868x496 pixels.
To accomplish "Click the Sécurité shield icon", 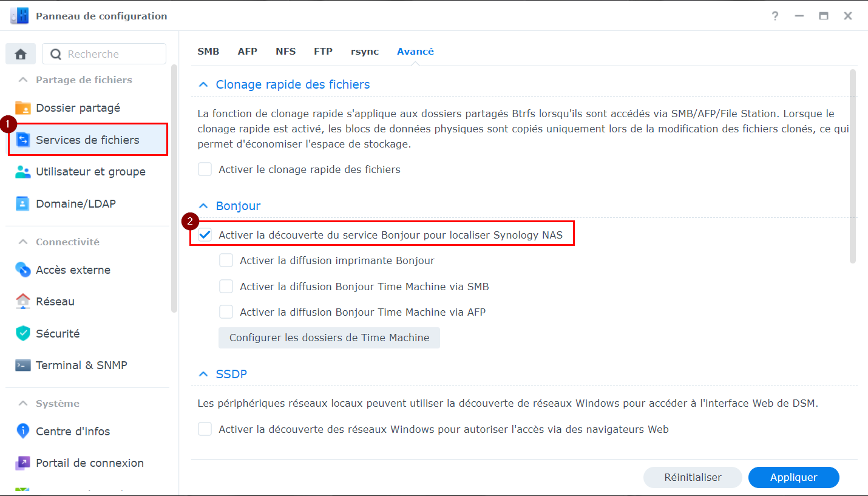I will coord(22,333).
